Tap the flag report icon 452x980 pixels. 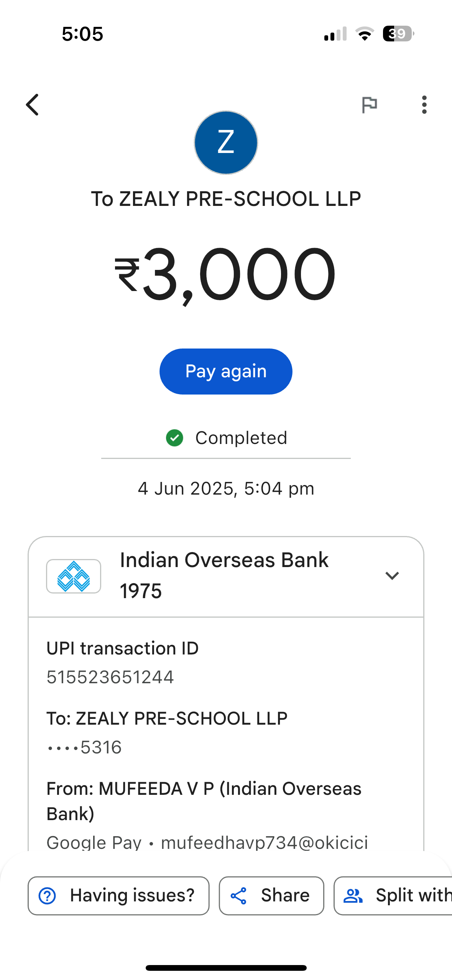click(370, 105)
